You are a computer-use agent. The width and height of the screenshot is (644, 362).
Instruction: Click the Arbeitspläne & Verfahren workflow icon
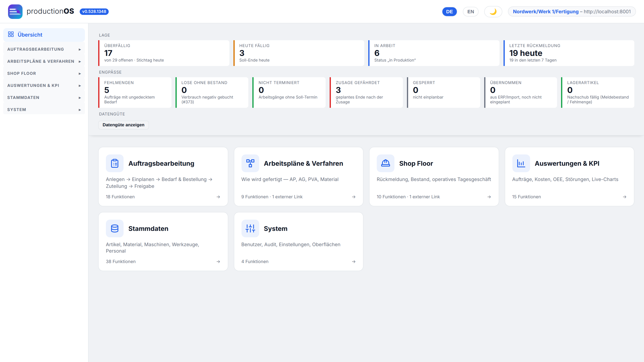pyautogui.click(x=250, y=163)
